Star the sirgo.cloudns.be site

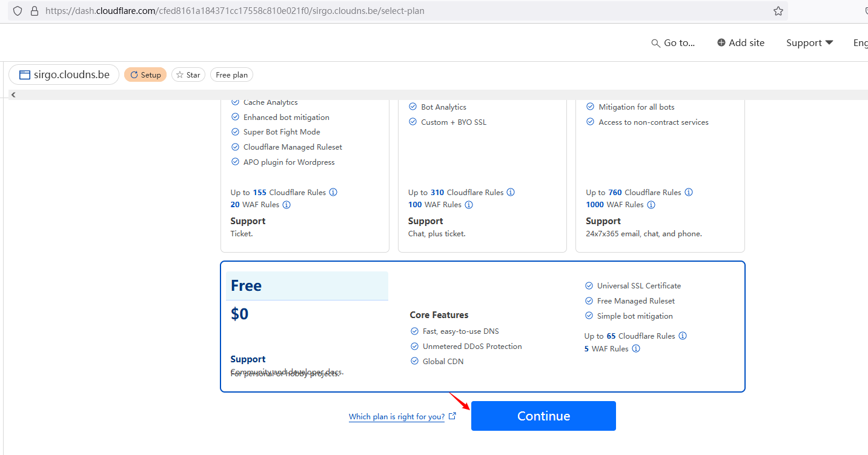pyautogui.click(x=188, y=75)
